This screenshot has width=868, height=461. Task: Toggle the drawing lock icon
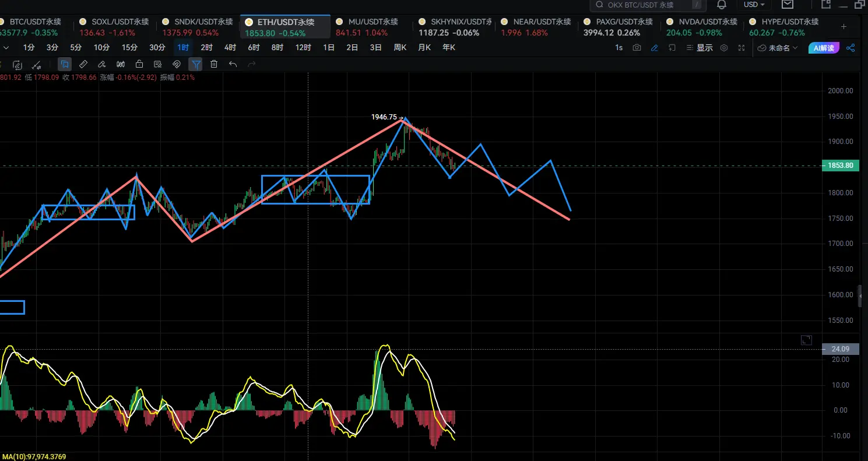pyautogui.click(x=139, y=65)
